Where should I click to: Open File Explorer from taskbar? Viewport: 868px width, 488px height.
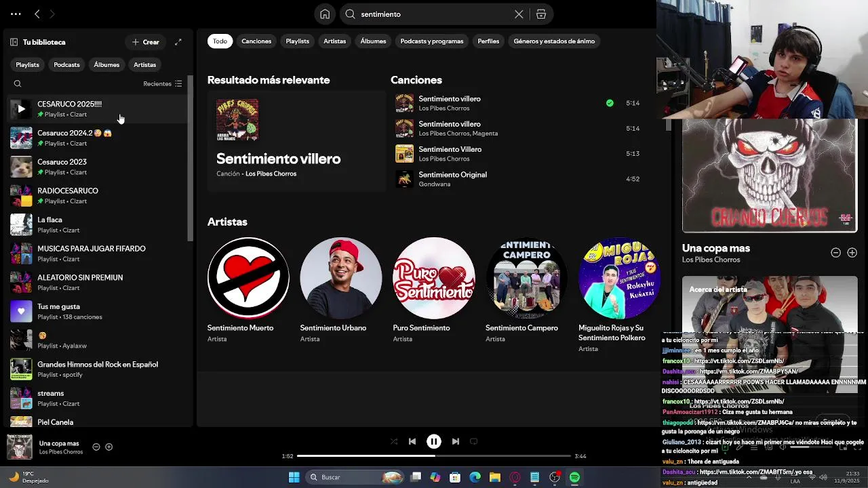coord(495,477)
